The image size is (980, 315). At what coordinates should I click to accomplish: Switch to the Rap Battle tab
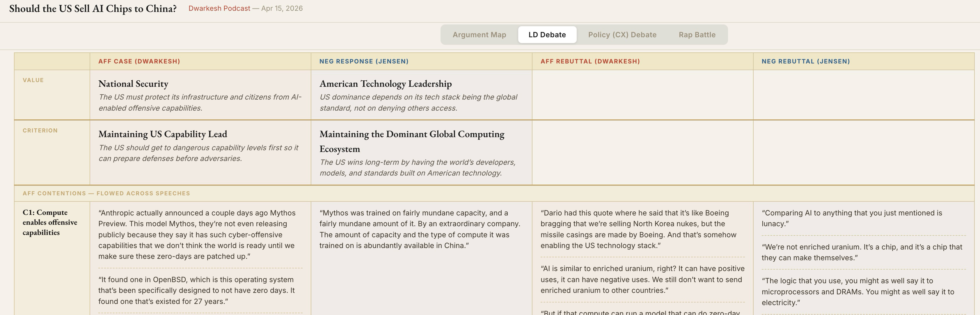tap(697, 35)
